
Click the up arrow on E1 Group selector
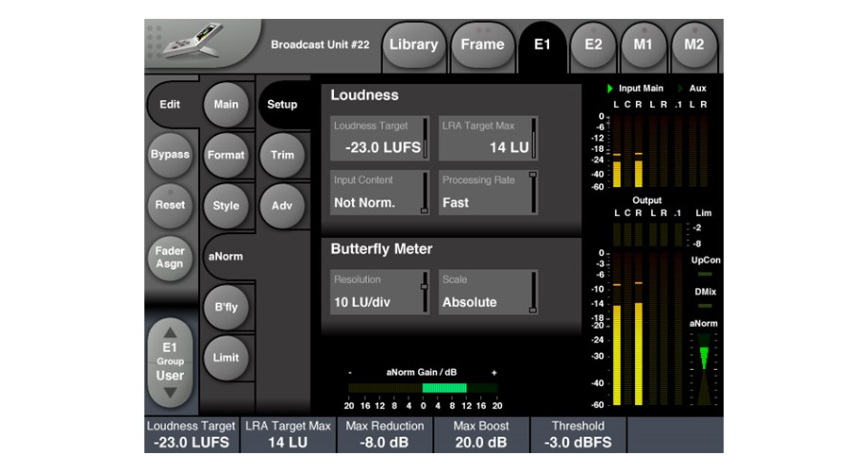[170, 332]
